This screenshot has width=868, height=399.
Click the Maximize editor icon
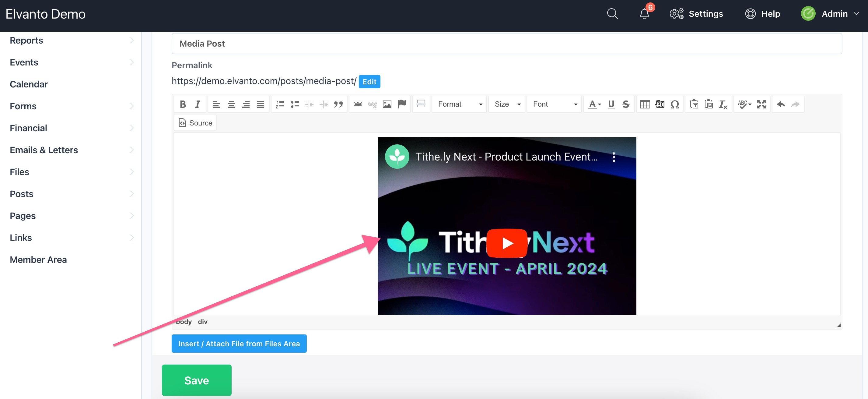[761, 104]
